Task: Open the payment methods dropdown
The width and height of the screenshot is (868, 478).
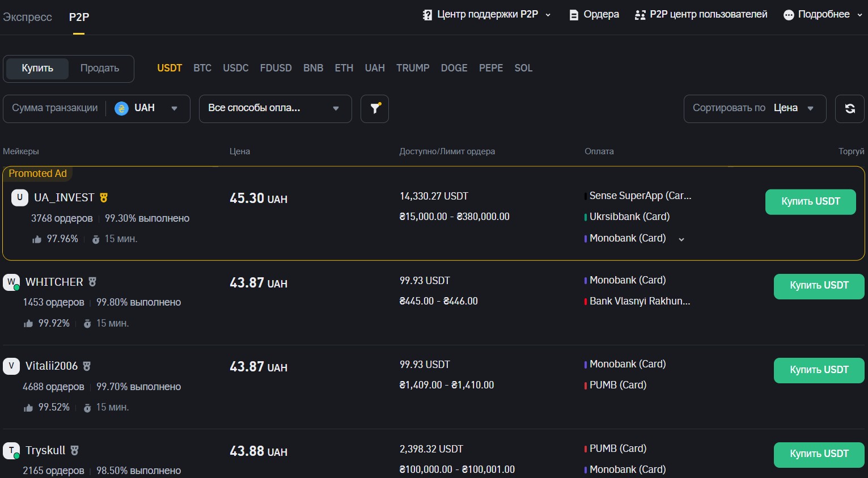Action: click(x=275, y=108)
